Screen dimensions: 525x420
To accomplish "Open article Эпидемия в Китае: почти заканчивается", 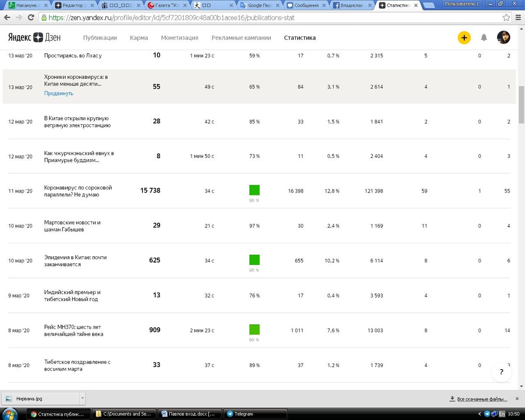I will pos(75,261).
